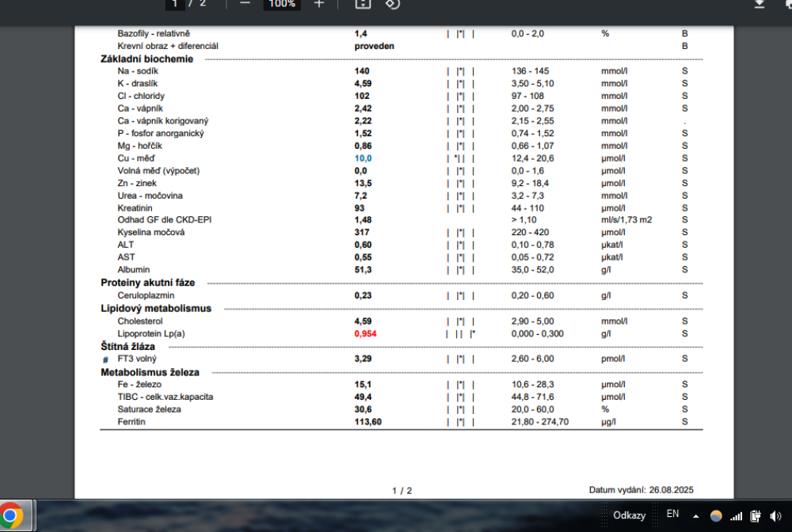Screen dimensions: 792x532
Task: Select the blue Cu - měď value 10,0
Action: click(x=363, y=158)
